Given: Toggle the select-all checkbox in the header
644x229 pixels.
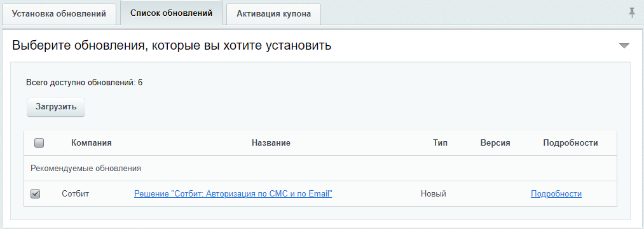Looking at the screenshot, I should tap(39, 143).
